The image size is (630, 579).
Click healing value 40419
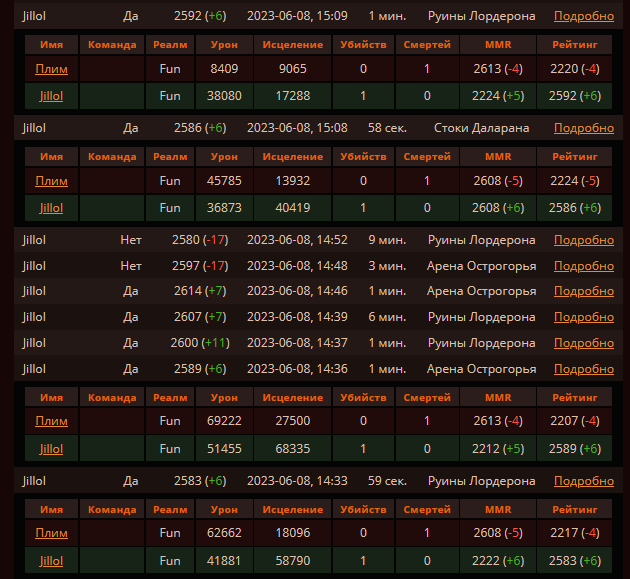click(x=292, y=208)
